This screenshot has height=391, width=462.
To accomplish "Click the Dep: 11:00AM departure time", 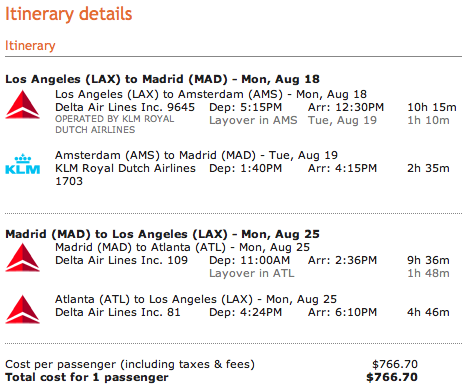I will click(x=249, y=260).
